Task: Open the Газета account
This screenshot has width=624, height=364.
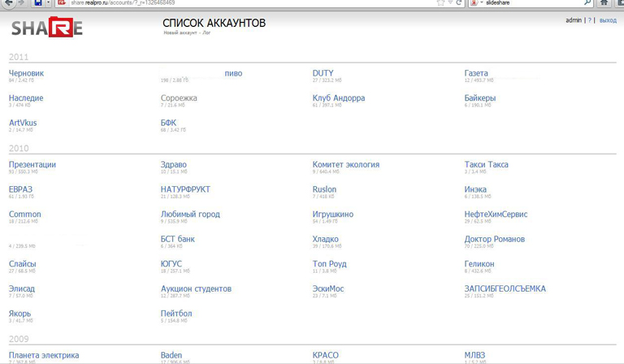Action: tap(476, 73)
